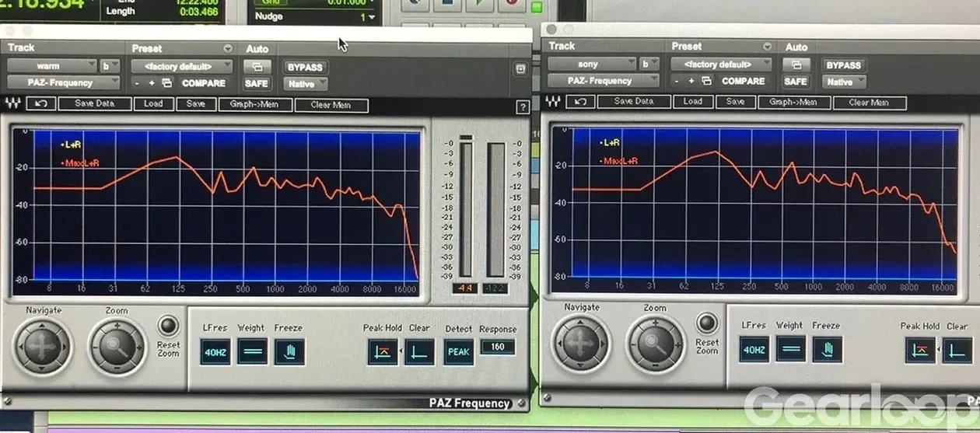Click the Weight icon in sony window

click(791, 349)
